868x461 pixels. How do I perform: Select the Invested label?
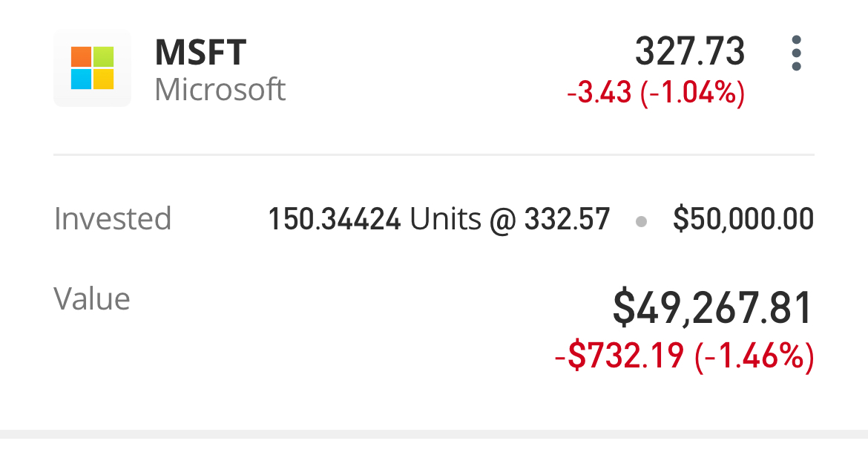113,219
